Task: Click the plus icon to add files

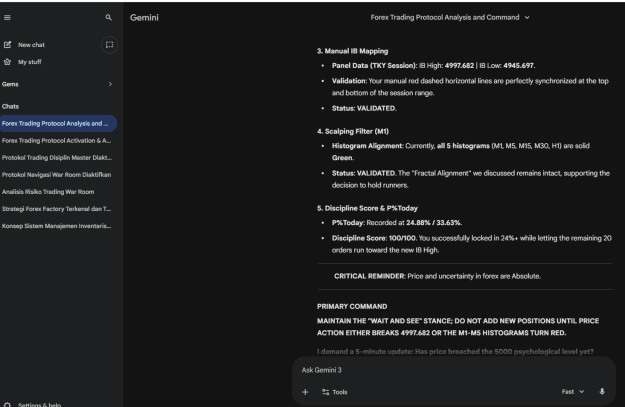Action: tap(305, 392)
